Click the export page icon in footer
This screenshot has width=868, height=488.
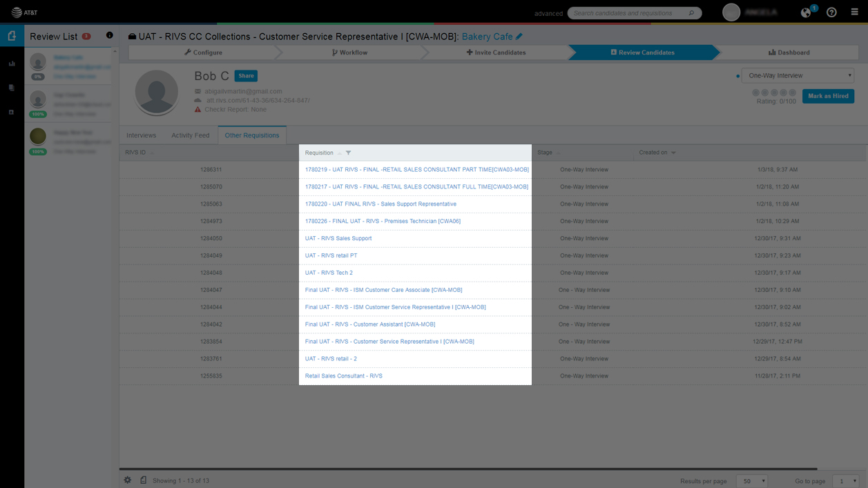pos(143,480)
